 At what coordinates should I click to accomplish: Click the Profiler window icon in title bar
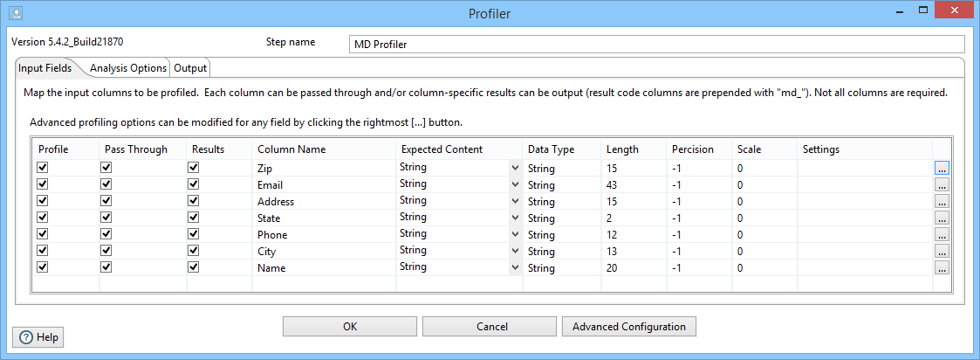[x=15, y=13]
